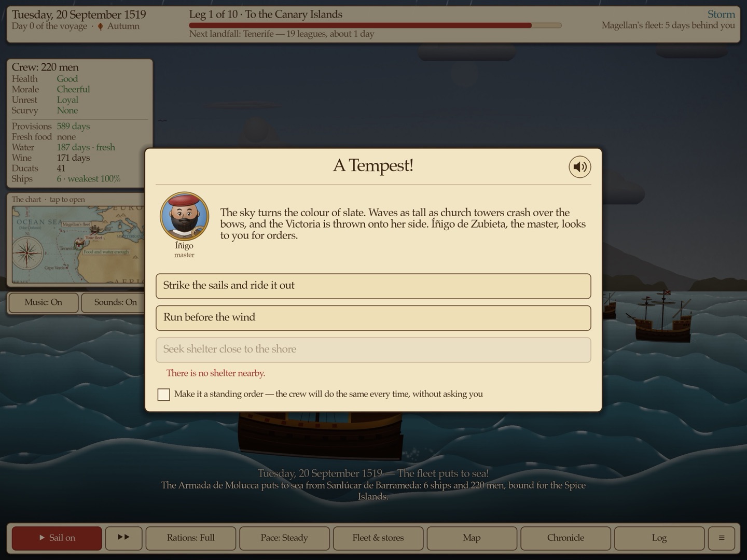Open the hamburger menu icon
This screenshot has width=747, height=560.
click(x=721, y=538)
